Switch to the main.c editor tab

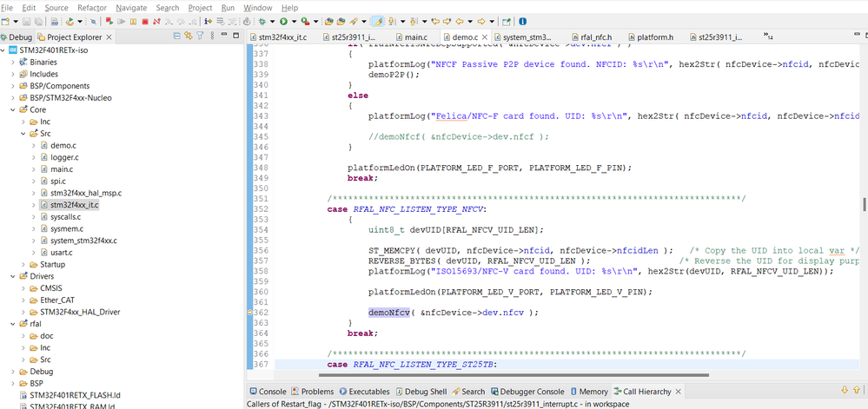pyautogui.click(x=415, y=37)
